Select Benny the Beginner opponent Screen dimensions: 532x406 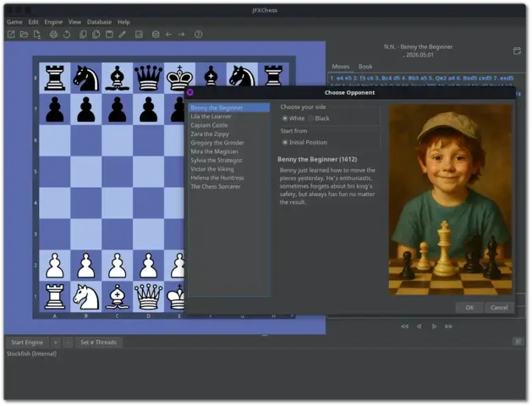coord(229,108)
